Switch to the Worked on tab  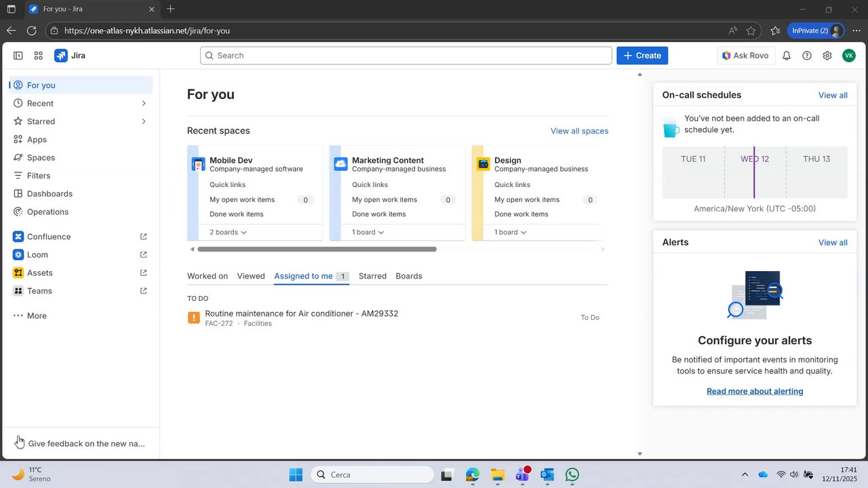[x=208, y=276]
